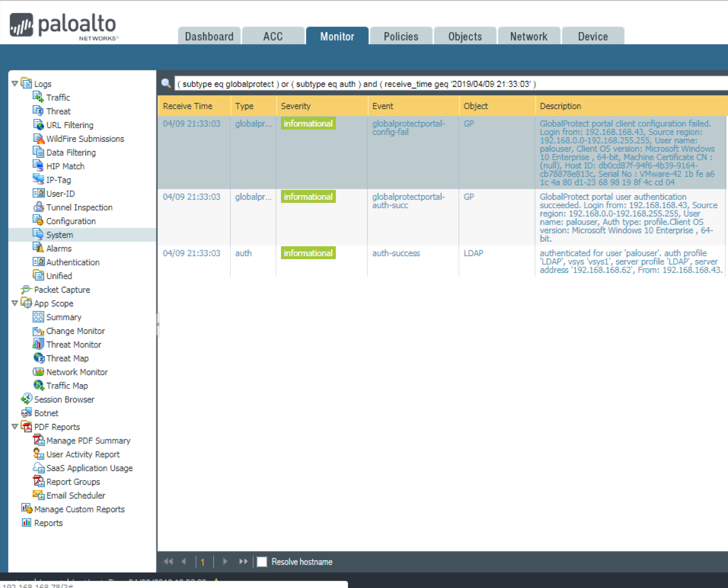
Task: Jump to the last log page
Action: click(x=243, y=561)
